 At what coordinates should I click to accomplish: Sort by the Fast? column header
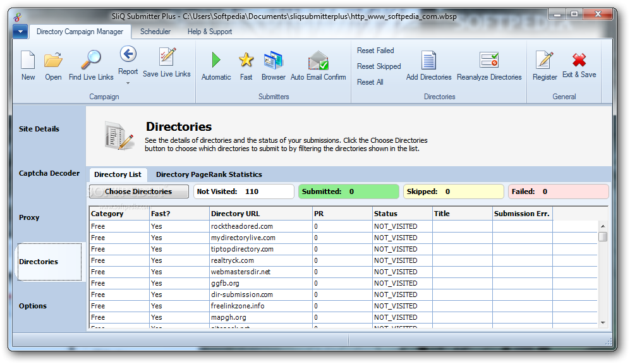tap(179, 214)
